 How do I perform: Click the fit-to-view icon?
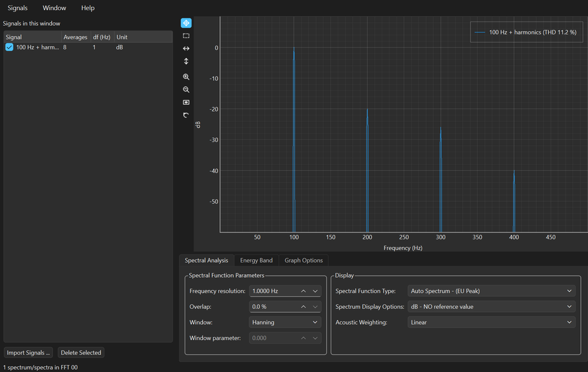186,102
